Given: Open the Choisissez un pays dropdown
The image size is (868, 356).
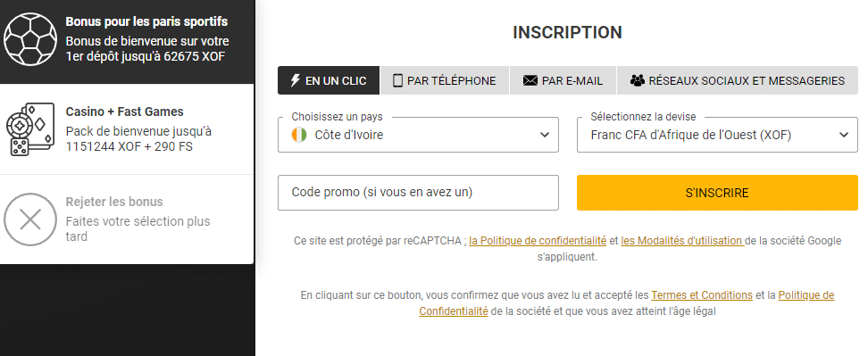Looking at the screenshot, I should click(418, 135).
